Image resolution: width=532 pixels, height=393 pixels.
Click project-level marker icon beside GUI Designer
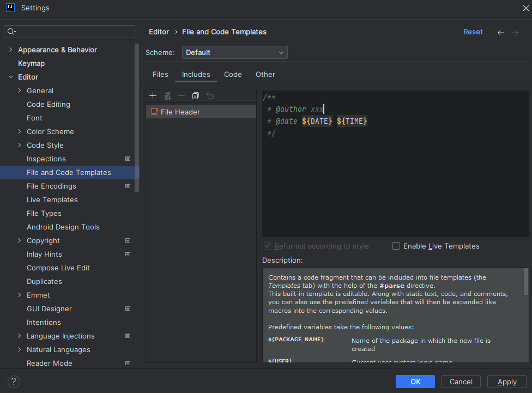[128, 309]
